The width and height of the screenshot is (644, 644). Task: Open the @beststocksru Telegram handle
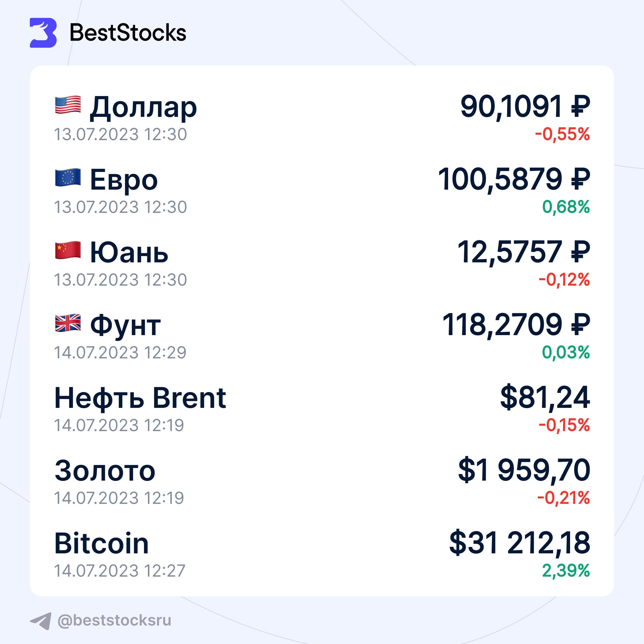(114, 620)
